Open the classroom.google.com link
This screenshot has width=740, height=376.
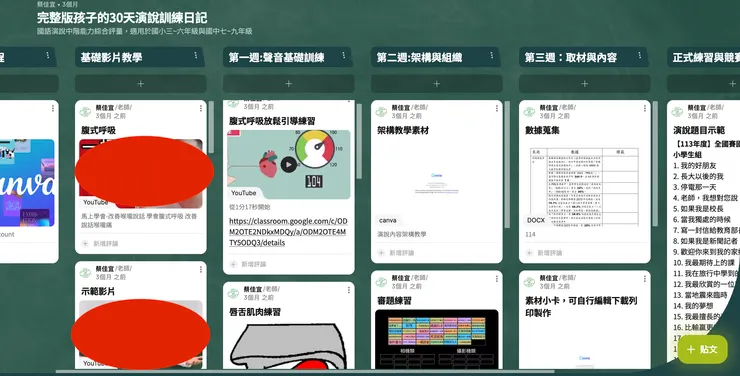288,232
